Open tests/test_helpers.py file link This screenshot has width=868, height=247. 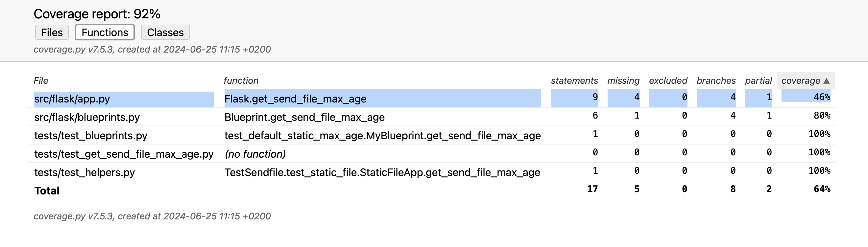84,172
